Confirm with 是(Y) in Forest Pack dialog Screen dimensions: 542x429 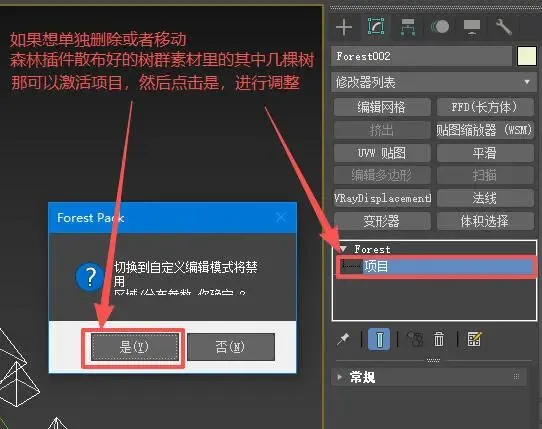point(135,347)
